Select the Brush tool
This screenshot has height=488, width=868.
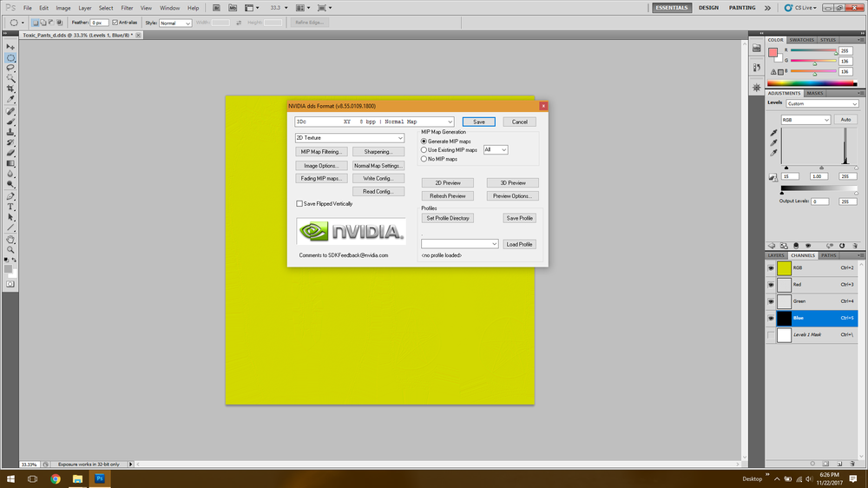[10, 122]
